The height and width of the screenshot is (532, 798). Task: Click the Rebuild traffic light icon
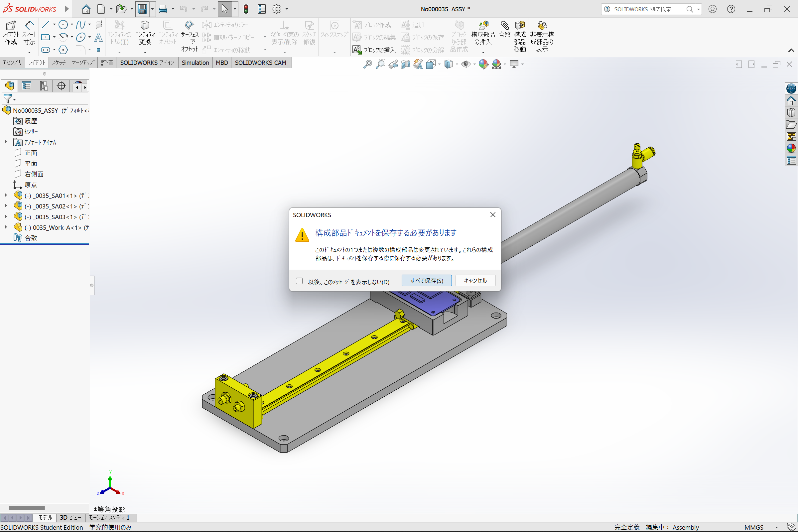[246, 9]
